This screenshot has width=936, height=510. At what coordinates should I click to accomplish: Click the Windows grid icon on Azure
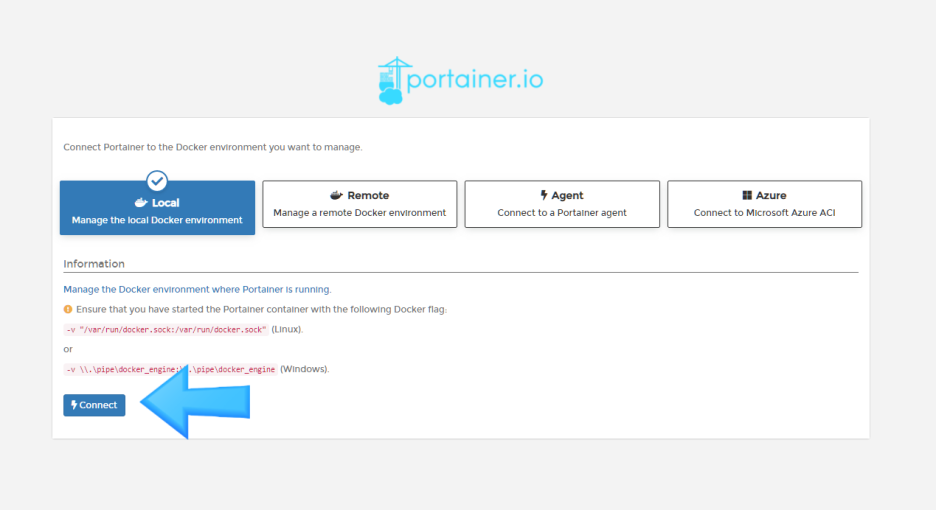(747, 195)
